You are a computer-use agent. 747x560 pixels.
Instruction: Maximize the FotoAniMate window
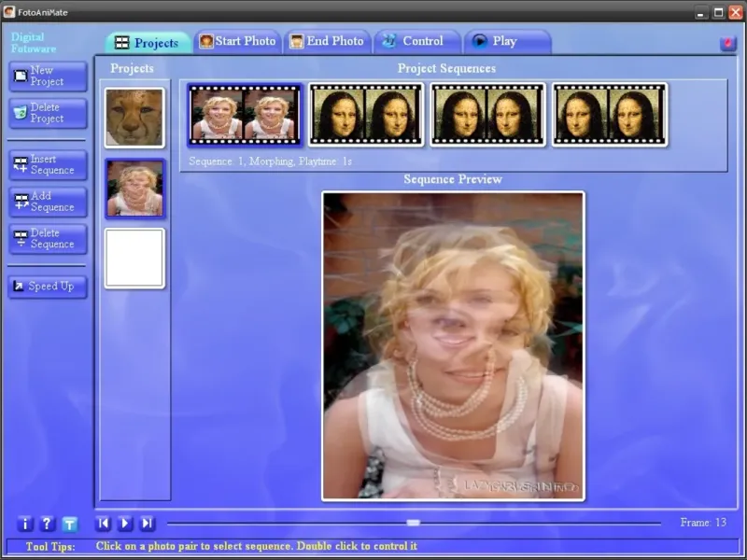718,12
